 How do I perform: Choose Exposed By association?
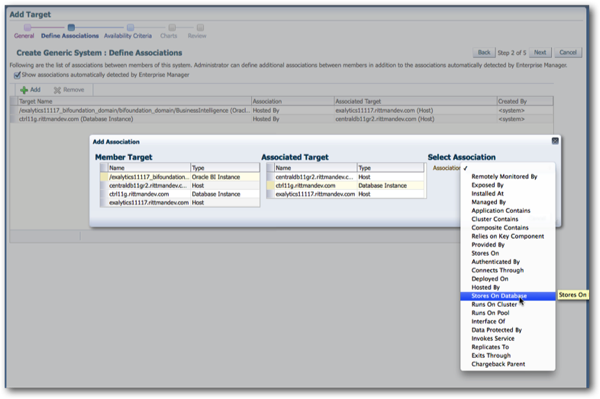point(508,185)
